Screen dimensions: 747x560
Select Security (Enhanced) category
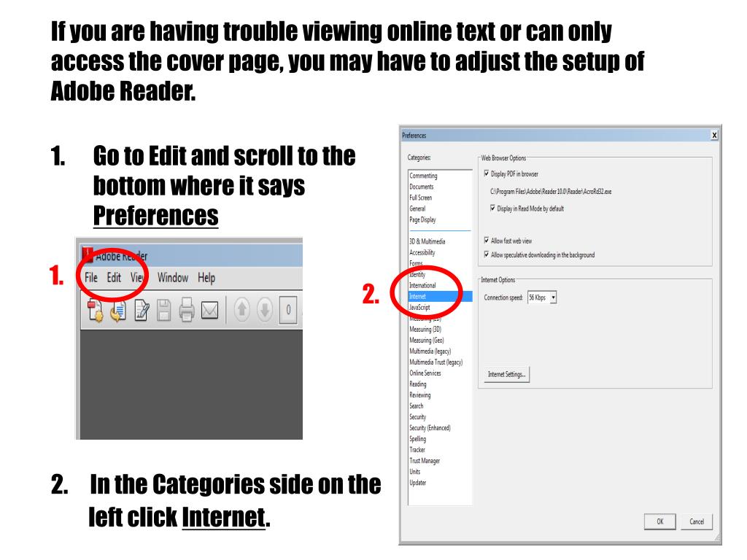tap(430, 427)
